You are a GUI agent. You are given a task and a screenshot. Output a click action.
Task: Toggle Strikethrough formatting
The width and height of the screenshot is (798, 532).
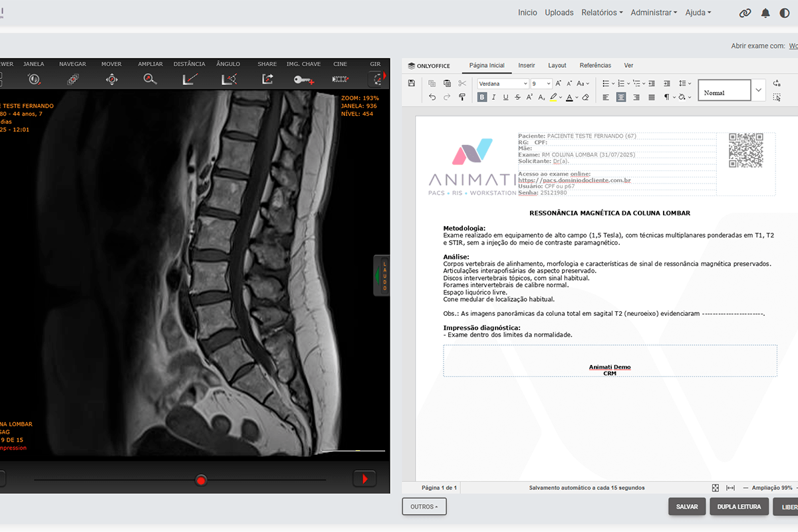pos(517,97)
